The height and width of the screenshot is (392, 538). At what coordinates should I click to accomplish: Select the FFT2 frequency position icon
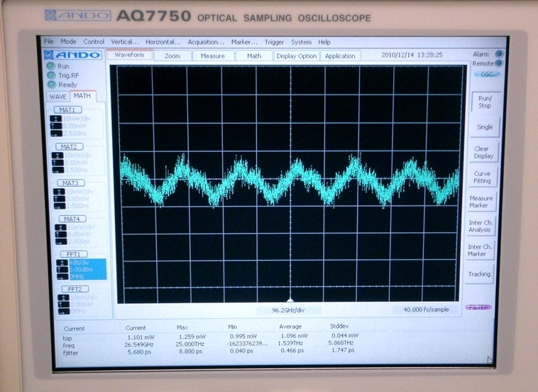pos(64,311)
